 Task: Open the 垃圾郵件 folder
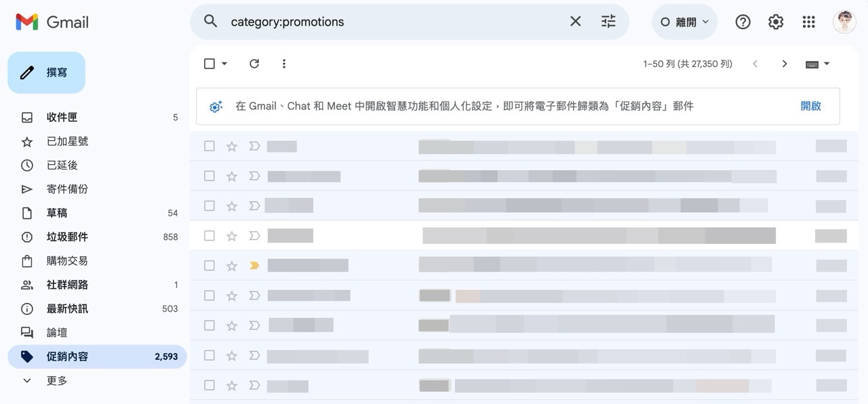pos(67,237)
